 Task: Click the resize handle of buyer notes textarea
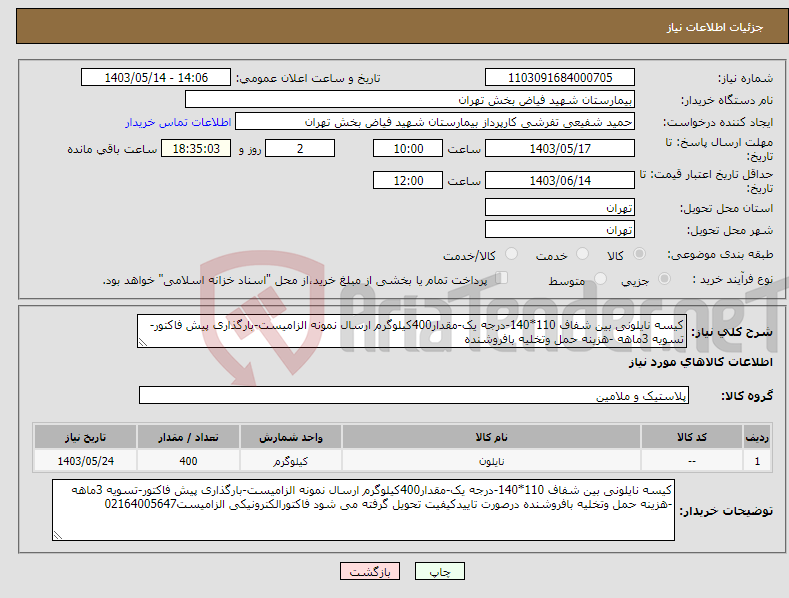tap(58, 536)
